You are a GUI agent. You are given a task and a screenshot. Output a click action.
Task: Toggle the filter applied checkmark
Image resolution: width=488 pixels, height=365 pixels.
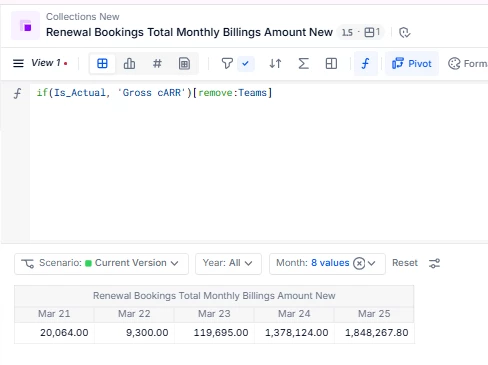point(246,63)
